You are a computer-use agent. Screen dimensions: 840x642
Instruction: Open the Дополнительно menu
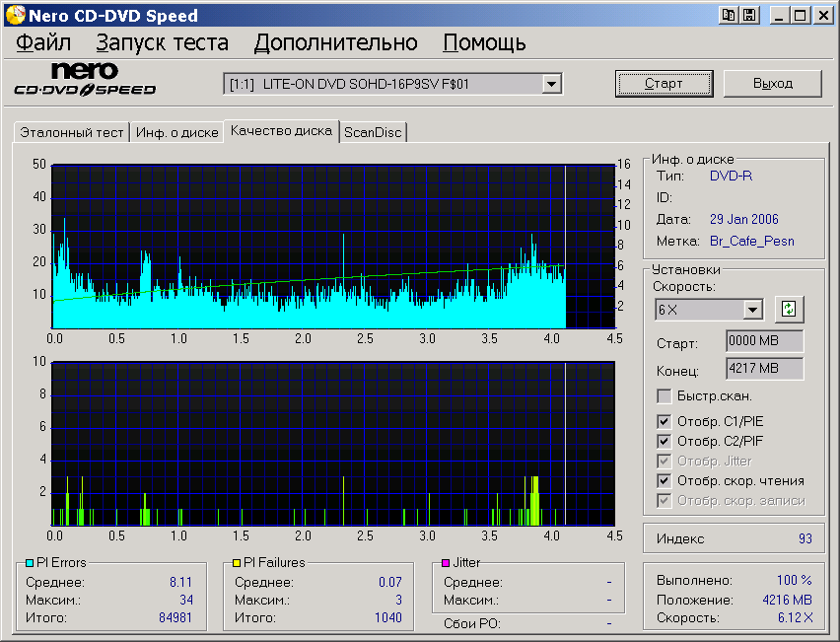click(x=335, y=43)
